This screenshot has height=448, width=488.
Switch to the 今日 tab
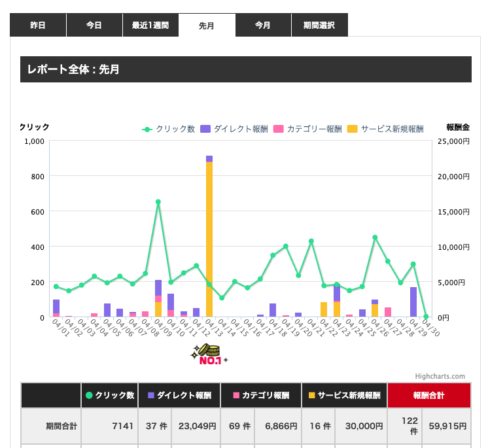click(94, 25)
